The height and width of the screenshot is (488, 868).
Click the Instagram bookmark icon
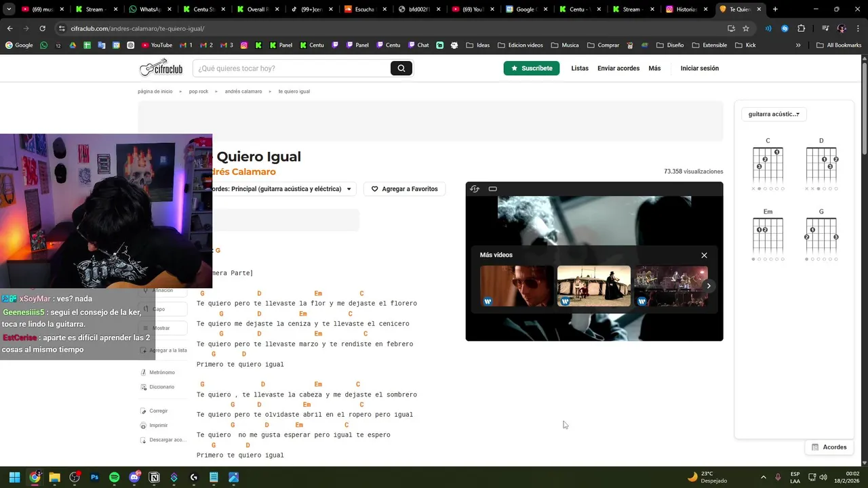245,45
